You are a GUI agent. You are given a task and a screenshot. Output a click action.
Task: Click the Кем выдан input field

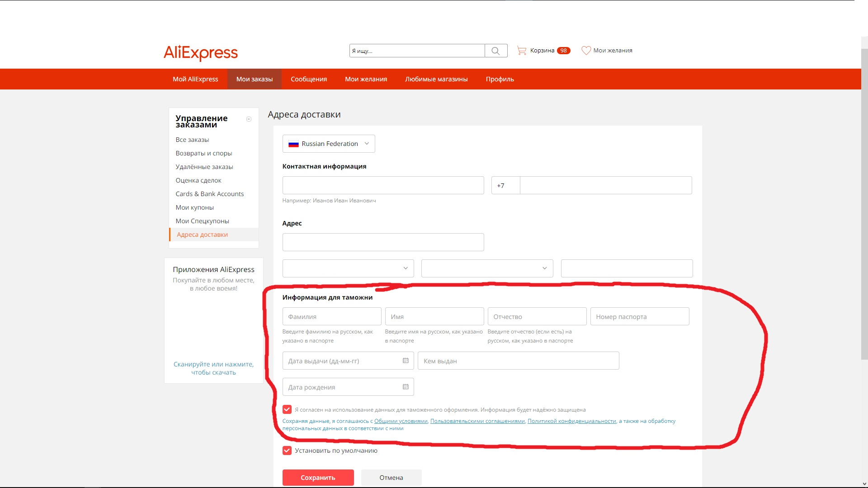coord(519,361)
